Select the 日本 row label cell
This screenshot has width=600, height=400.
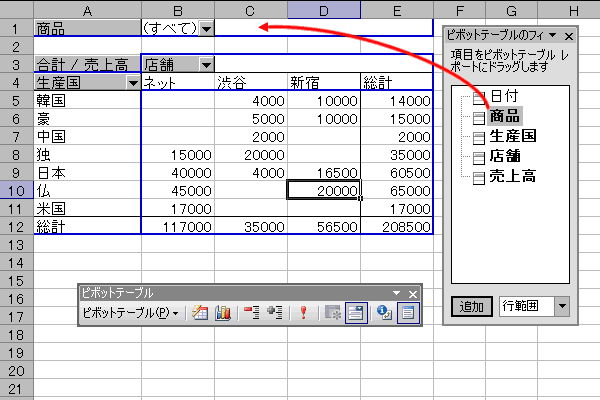click(x=88, y=172)
